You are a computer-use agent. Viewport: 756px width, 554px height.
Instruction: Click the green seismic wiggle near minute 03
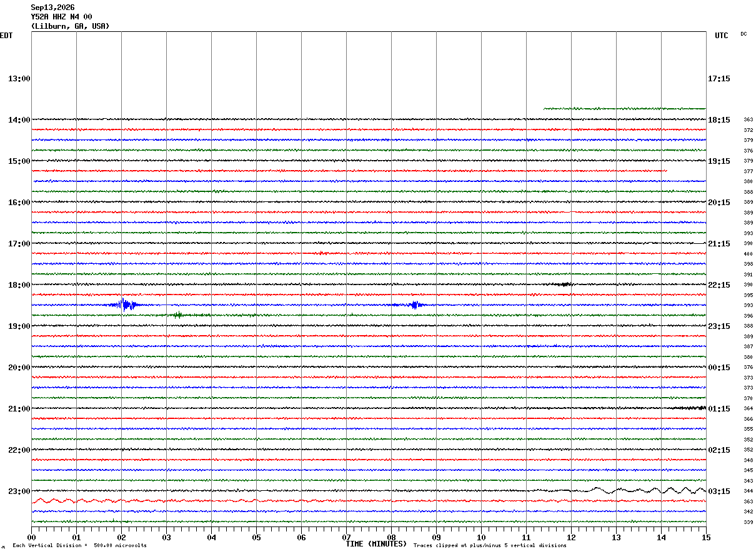click(x=179, y=315)
